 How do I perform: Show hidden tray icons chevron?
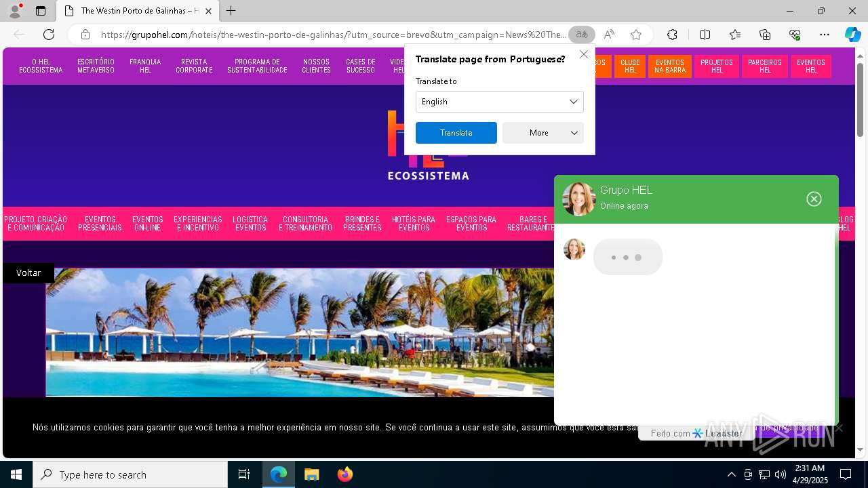click(x=731, y=474)
